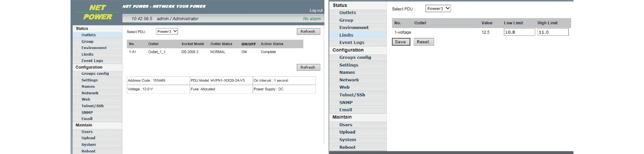Click the 10.42.56.5 IP address text
Screen dimensions: 644x154
(142, 19)
